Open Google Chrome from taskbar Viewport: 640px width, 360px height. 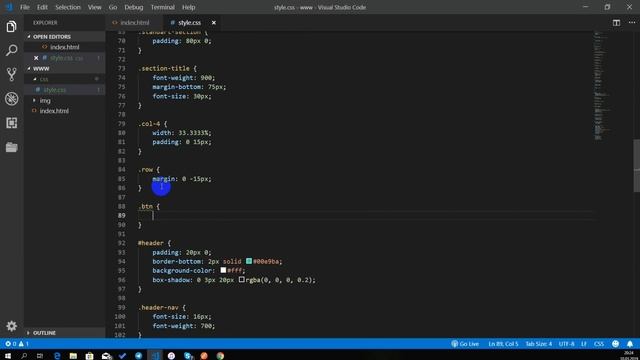220,356
